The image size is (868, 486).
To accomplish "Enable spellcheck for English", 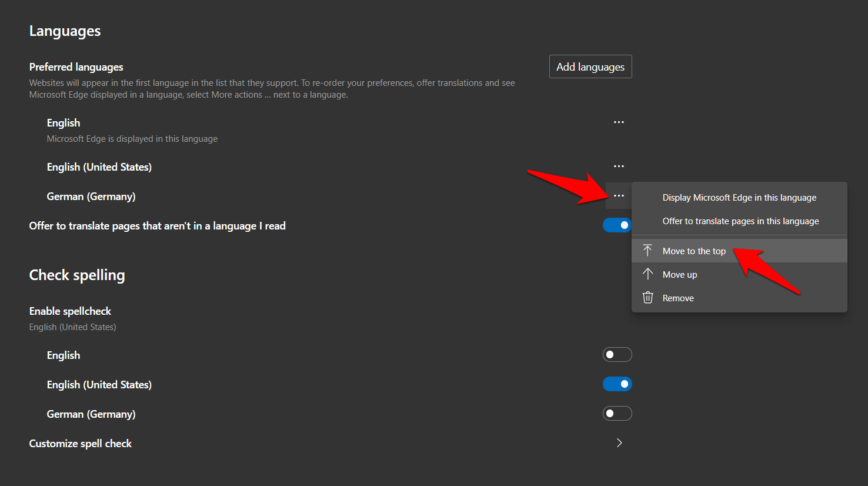I will 617,355.
